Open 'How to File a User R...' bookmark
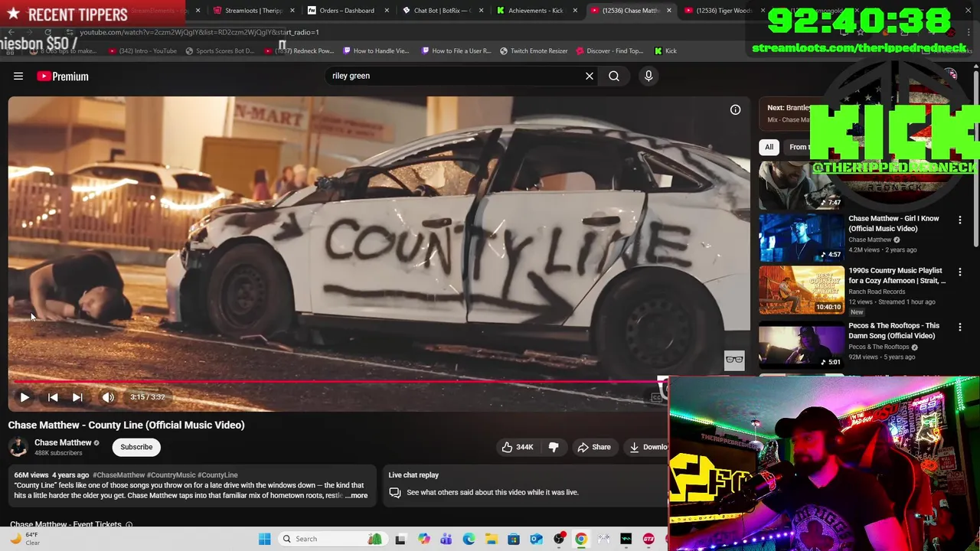Image resolution: width=980 pixels, height=551 pixels. coord(456,51)
